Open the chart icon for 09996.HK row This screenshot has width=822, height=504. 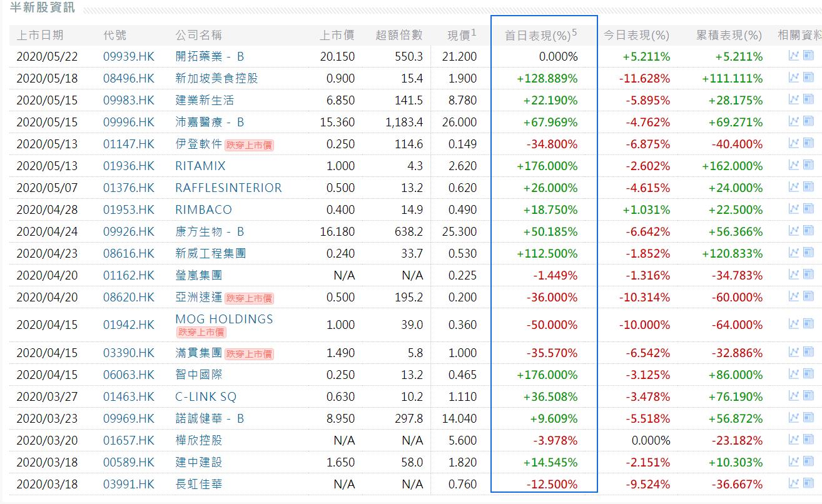click(x=794, y=121)
